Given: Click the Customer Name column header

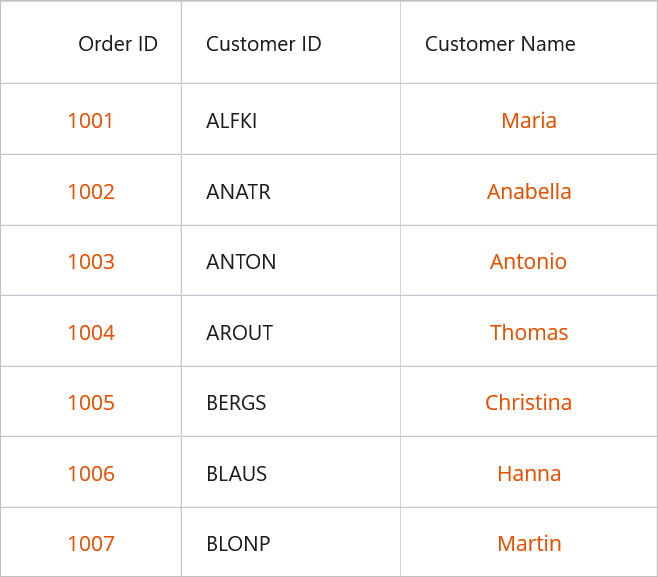Looking at the screenshot, I should click(500, 44).
